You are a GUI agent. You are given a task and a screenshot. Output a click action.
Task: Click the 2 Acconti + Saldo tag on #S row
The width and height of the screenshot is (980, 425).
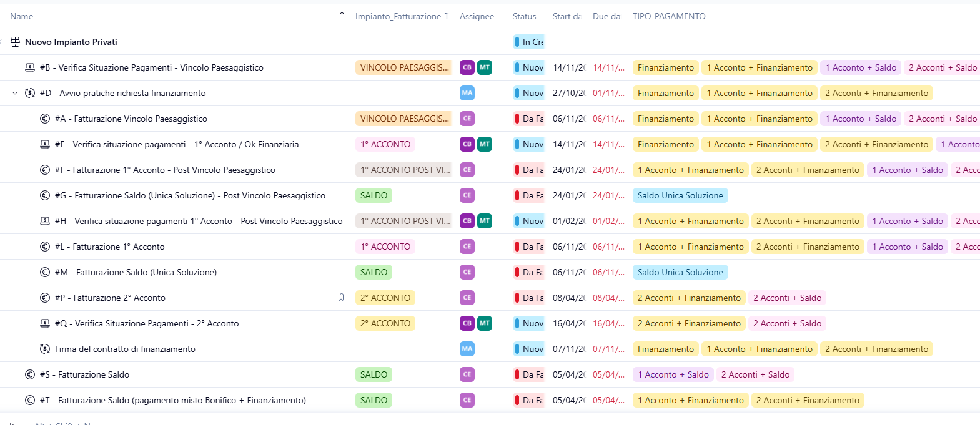click(x=755, y=374)
